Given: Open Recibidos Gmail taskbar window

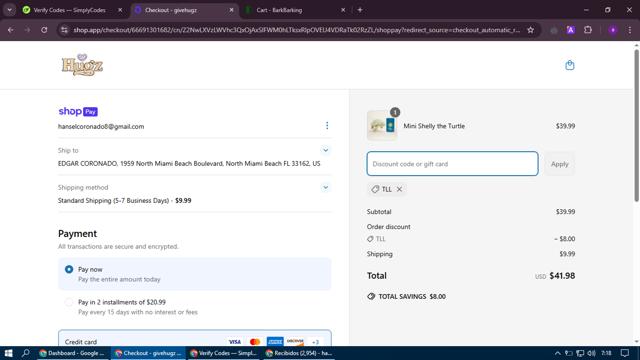Looking at the screenshot, I should pyautogui.click(x=299, y=353).
